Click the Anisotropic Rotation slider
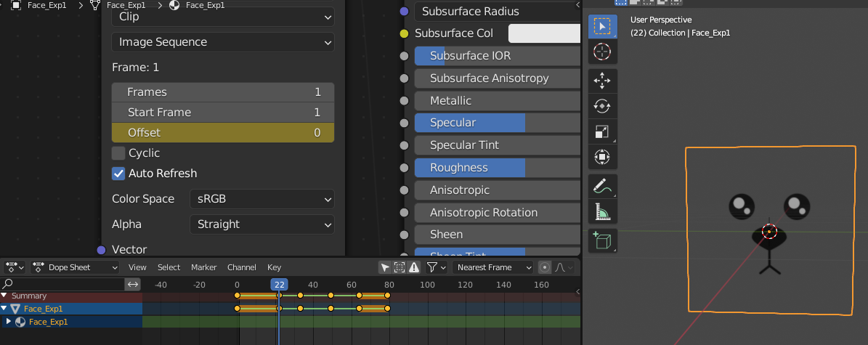 click(x=497, y=213)
